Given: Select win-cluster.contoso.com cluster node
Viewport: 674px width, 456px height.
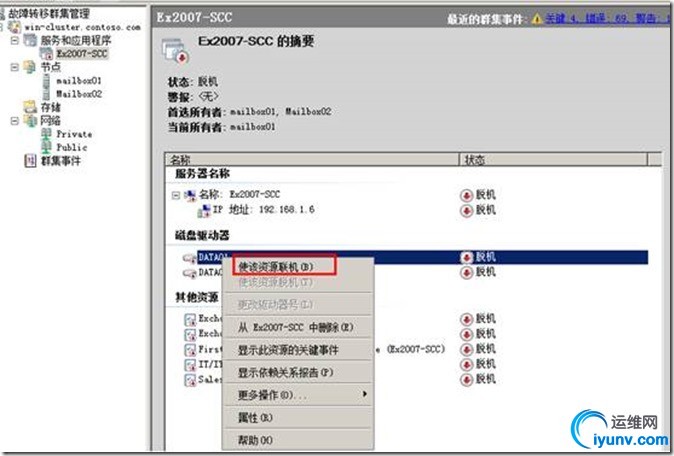Looking at the screenshot, I should point(83,27).
